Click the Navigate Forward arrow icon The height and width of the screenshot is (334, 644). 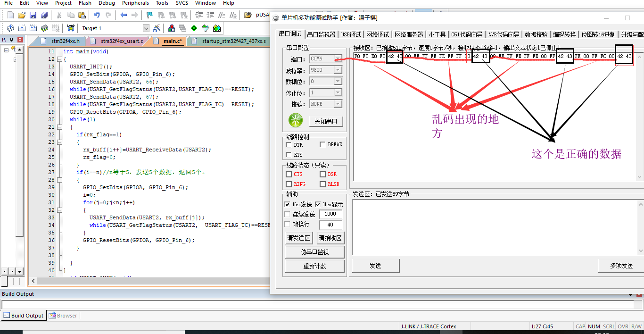(x=135, y=15)
